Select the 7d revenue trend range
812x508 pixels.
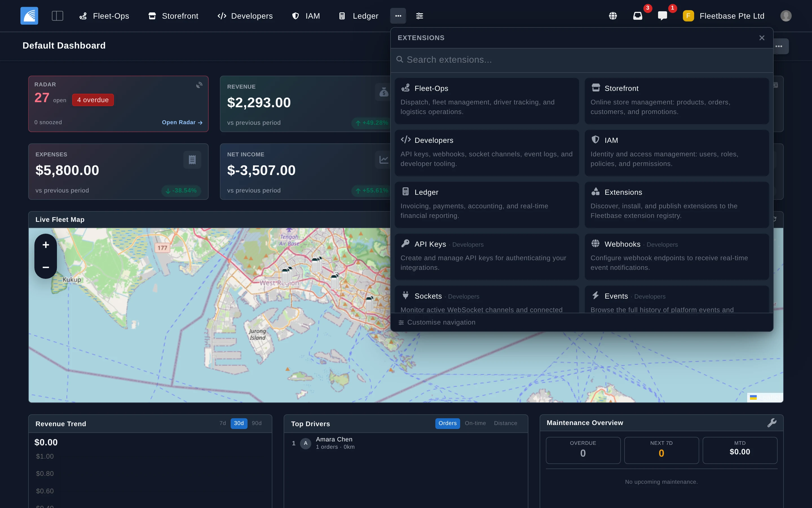(x=222, y=423)
